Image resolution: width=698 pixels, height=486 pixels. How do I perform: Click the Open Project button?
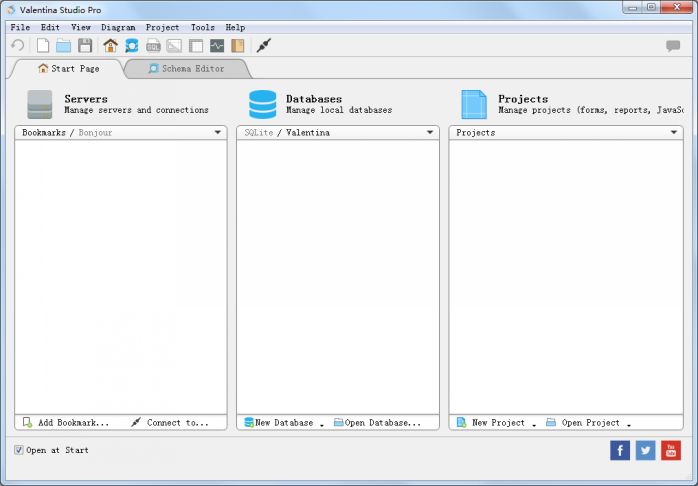[583, 422]
